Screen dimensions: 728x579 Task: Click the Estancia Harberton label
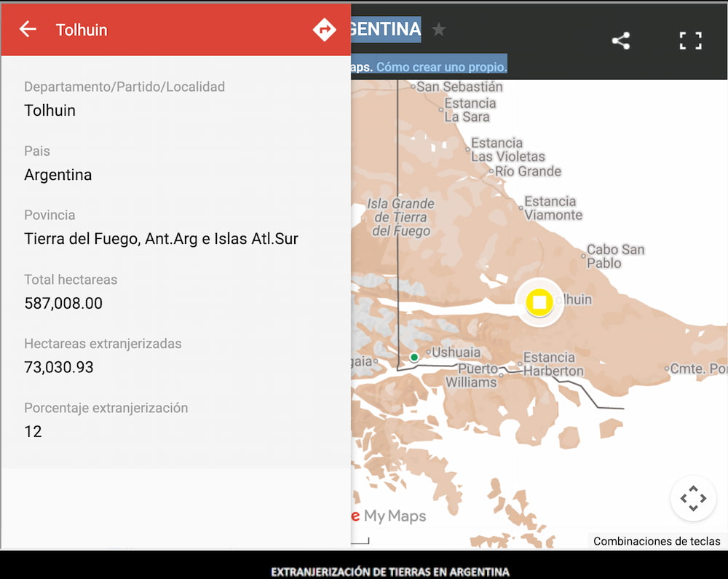pyautogui.click(x=553, y=364)
